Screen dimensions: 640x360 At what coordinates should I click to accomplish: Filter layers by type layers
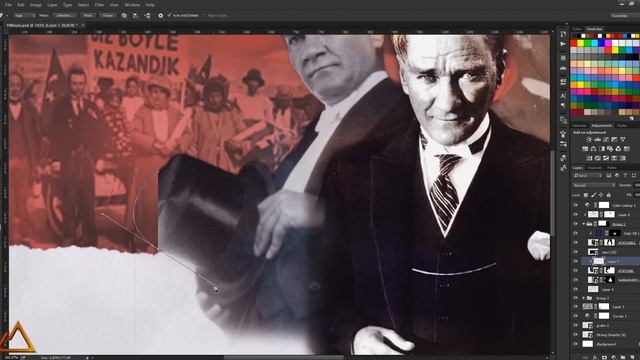tap(625, 175)
